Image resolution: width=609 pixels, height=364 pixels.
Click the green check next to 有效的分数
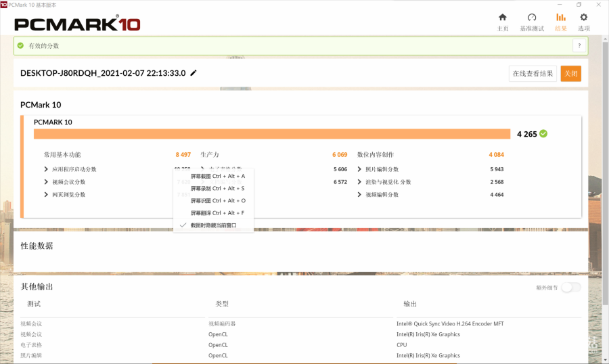coord(20,45)
